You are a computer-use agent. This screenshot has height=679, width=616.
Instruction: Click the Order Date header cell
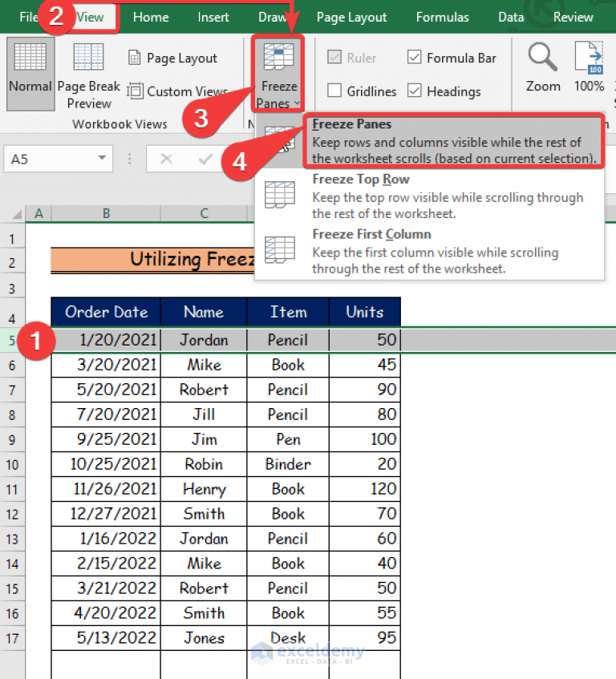coord(106,312)
